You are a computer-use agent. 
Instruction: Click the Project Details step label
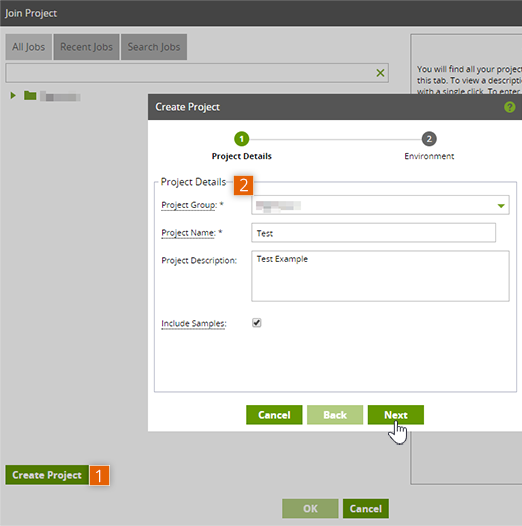[x=242, y=156]
